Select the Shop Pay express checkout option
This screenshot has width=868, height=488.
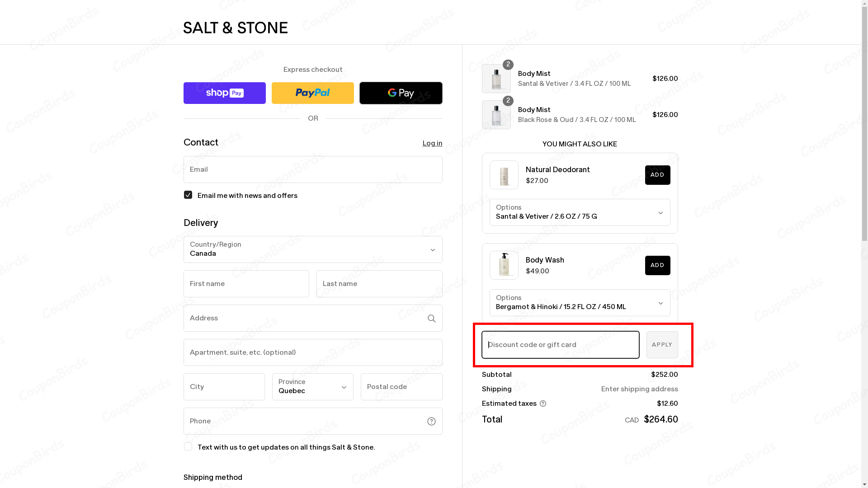[x=224, y=93]
